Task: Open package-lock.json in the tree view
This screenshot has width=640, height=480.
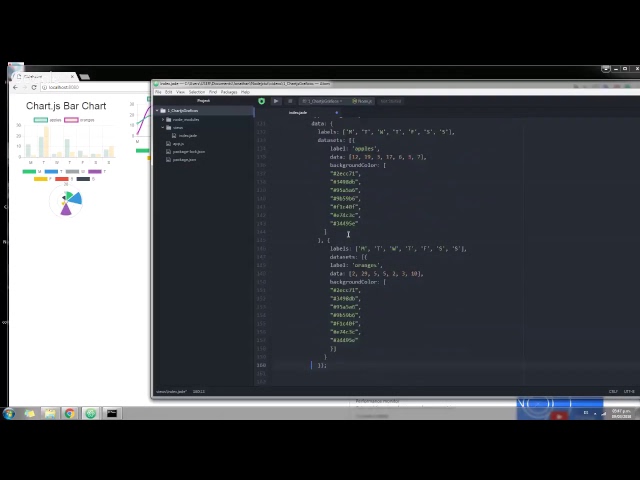Action: point(189,151)
